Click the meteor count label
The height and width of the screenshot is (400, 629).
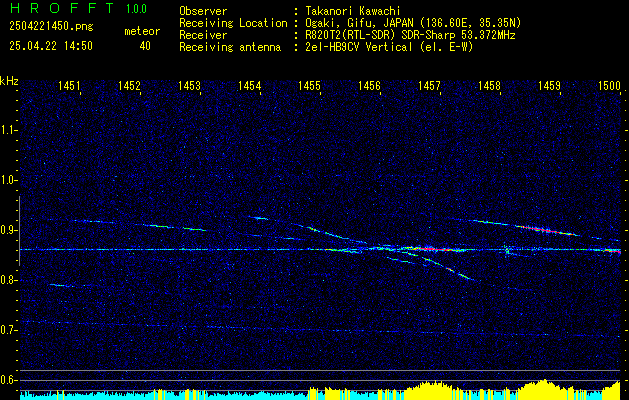(x=142, y=31)
